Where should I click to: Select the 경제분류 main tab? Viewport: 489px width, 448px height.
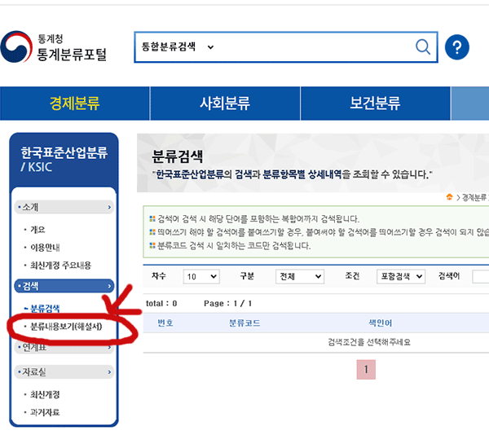[74, 103]
